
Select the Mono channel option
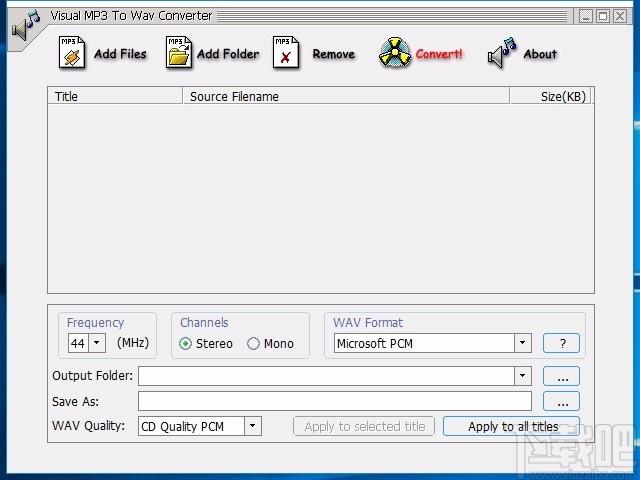(x=270, y=344)
